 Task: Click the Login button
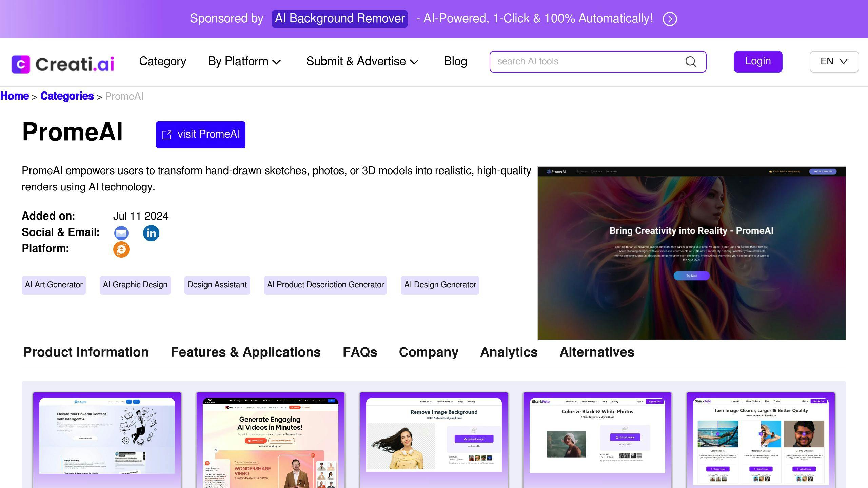(758, 62)
